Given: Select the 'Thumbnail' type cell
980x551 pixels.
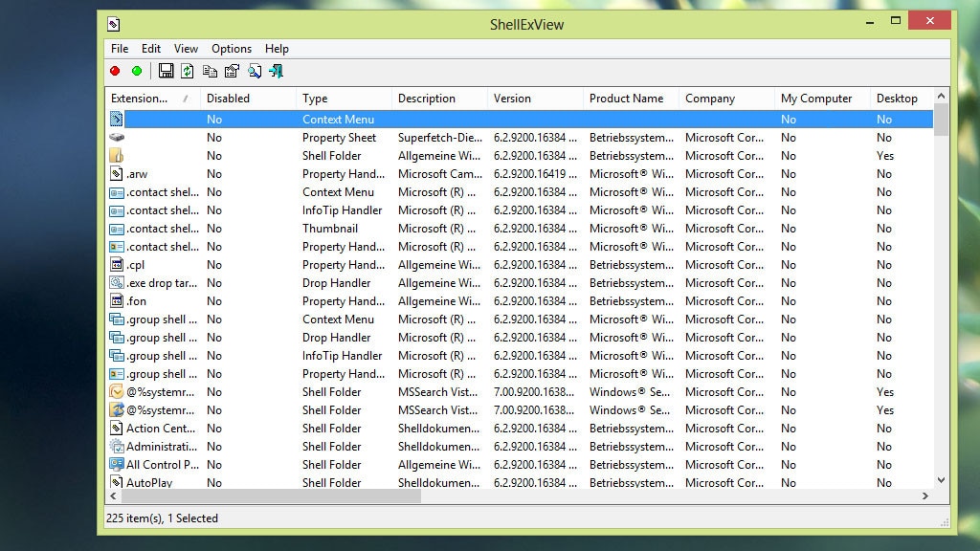Looking at the screenshot, I should (330, 229).
